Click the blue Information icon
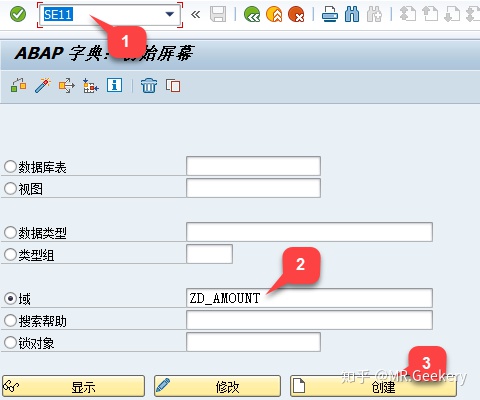The image size is (480, 400). (114, 85)
